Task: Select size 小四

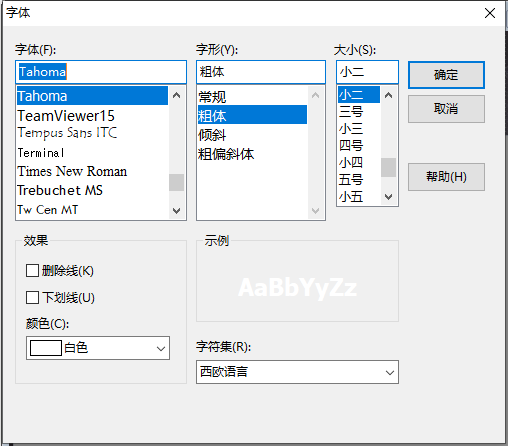Action: coord(359,163)
